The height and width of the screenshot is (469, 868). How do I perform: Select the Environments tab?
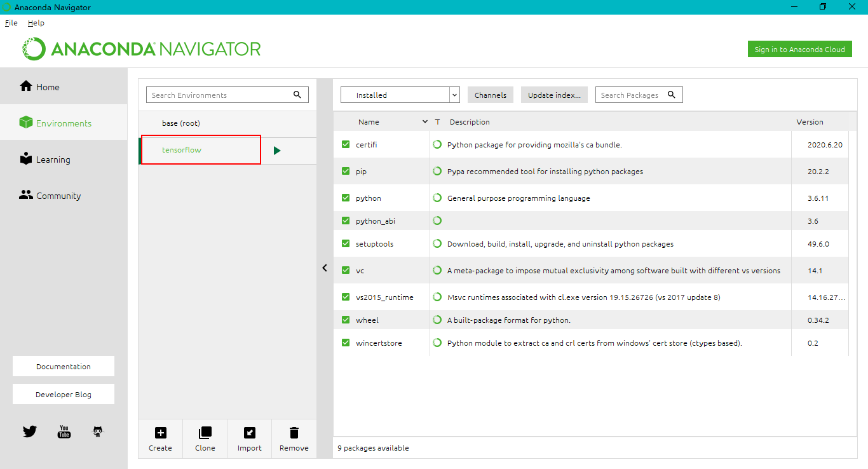point(64,123)
